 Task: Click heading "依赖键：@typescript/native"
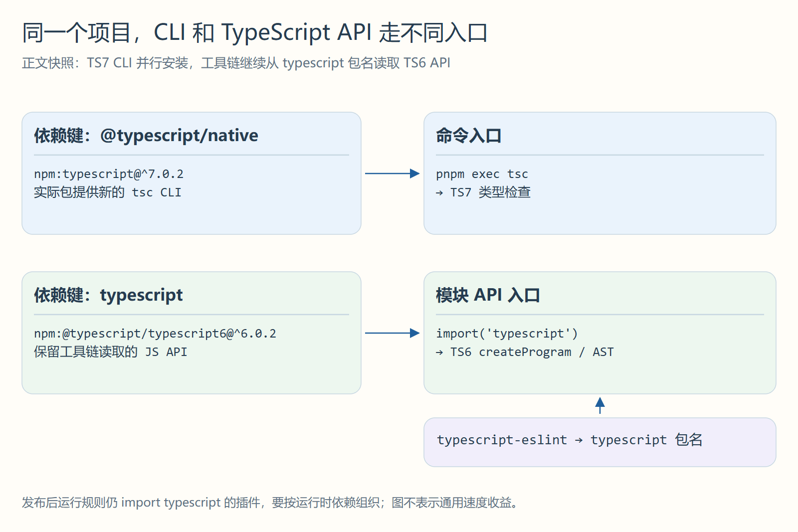pyautogui.click(x=146, y=136)
